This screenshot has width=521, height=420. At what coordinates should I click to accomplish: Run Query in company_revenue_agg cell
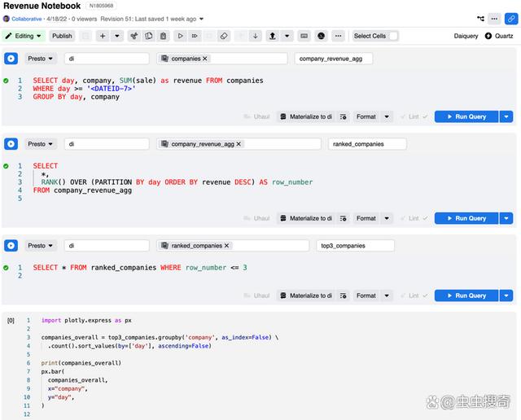[466, 116]
